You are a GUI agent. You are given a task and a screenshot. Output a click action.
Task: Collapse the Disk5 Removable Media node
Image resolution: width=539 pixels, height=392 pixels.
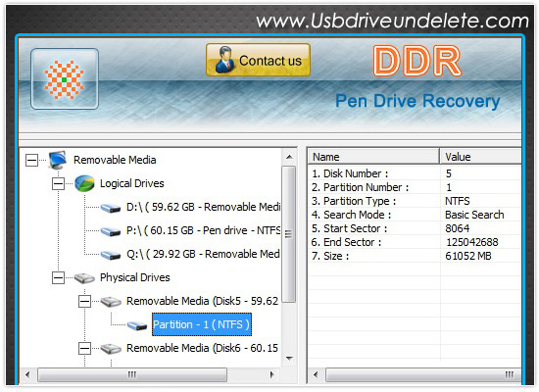coord(84,302)
